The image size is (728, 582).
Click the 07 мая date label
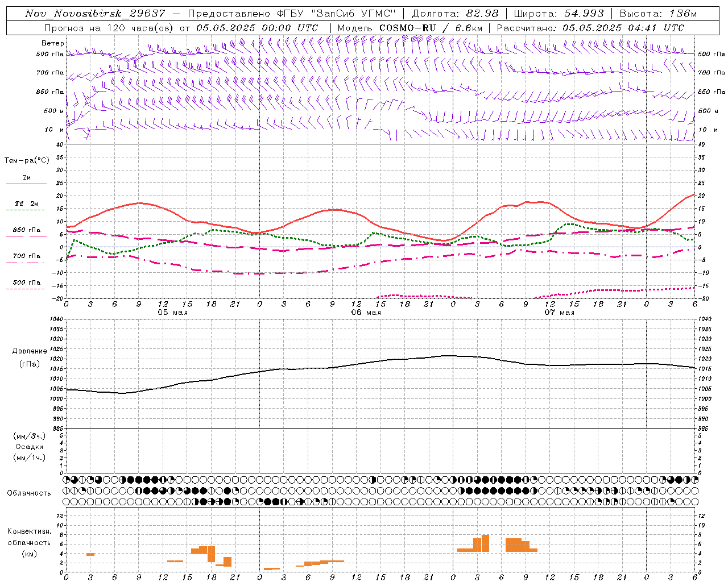coord(560,313)
